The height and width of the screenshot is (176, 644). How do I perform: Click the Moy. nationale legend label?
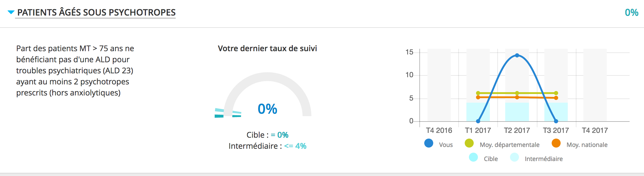click(587, 145)
